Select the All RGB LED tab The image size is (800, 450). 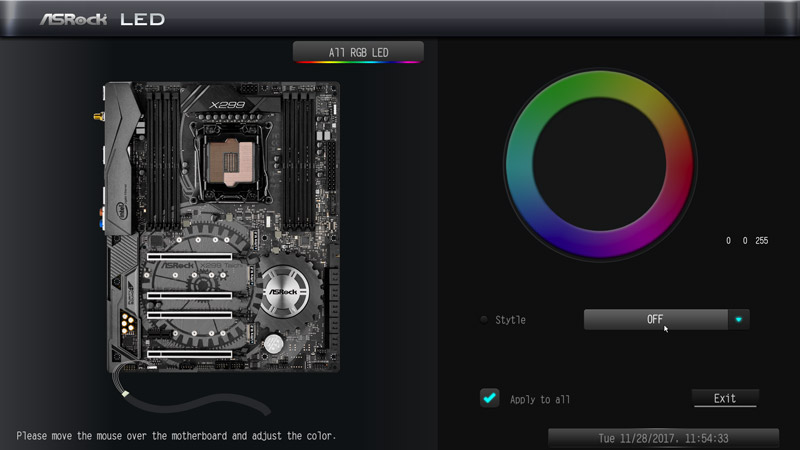(x=358, y=52)
